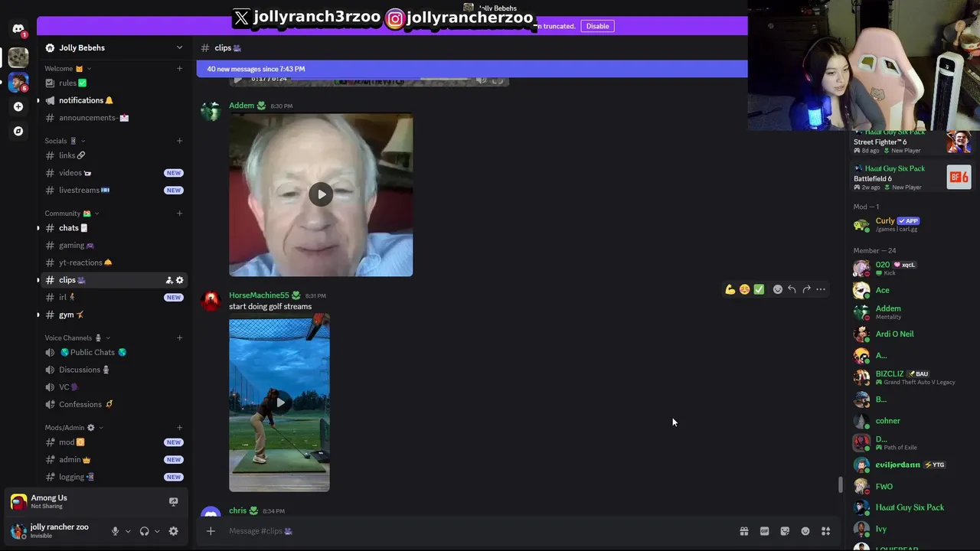Screen dimensions: 980x551
Task: React with blushing face emoji
Action: pos(744,289)
